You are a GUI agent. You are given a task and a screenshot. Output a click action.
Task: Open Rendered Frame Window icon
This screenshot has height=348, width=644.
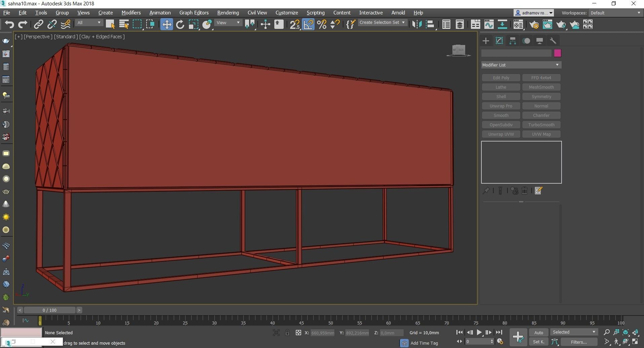point(548,25)
